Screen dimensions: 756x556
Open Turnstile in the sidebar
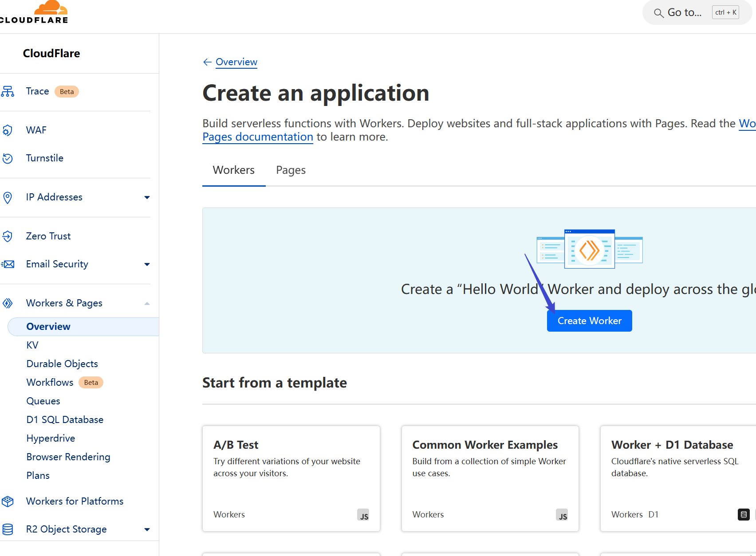click(x=44, y=158)
